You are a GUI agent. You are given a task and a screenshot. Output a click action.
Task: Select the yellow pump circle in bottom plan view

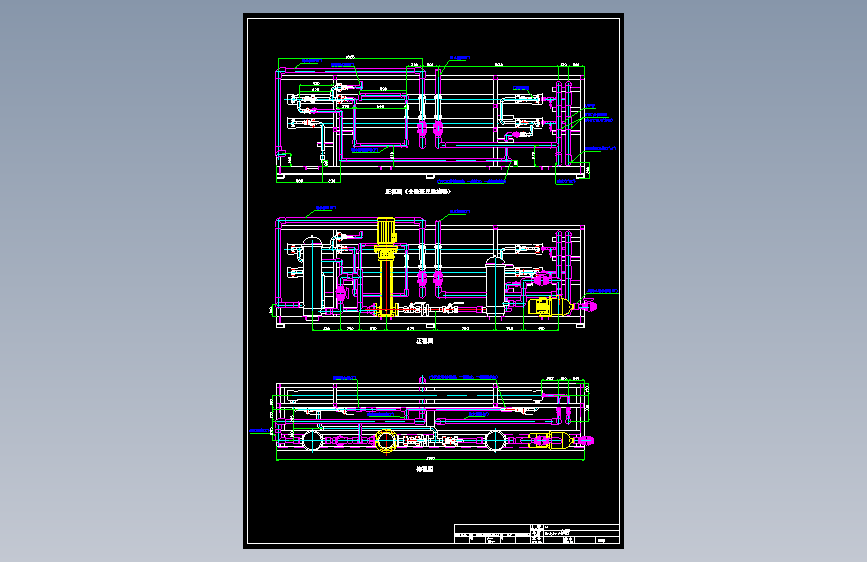tap(385, 441)
